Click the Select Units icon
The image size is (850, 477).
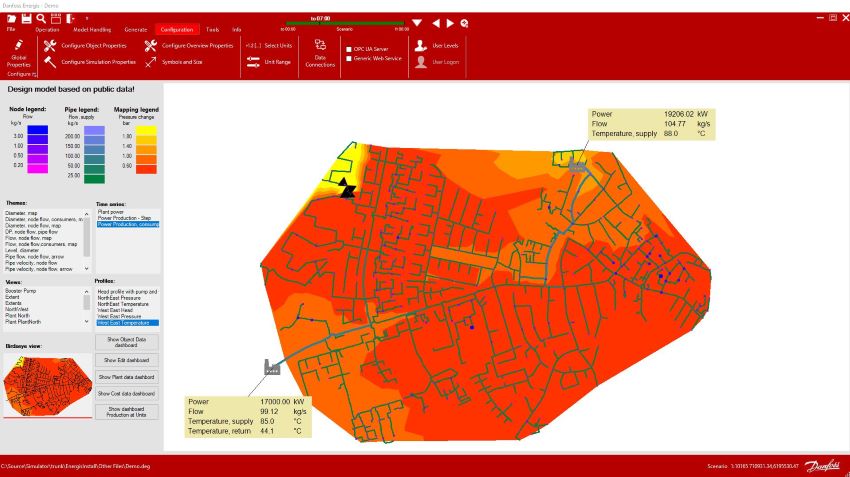click(253, 46)
